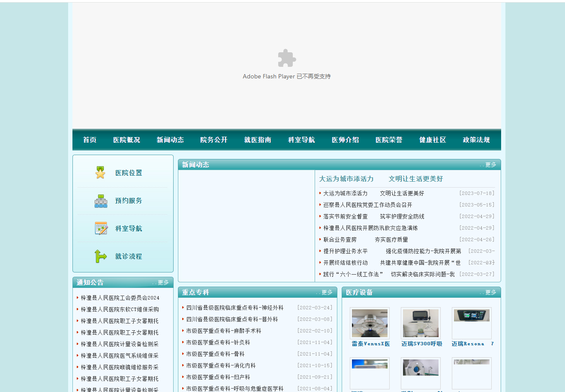Open 政策法规 nav item

(x=476, y=140)
